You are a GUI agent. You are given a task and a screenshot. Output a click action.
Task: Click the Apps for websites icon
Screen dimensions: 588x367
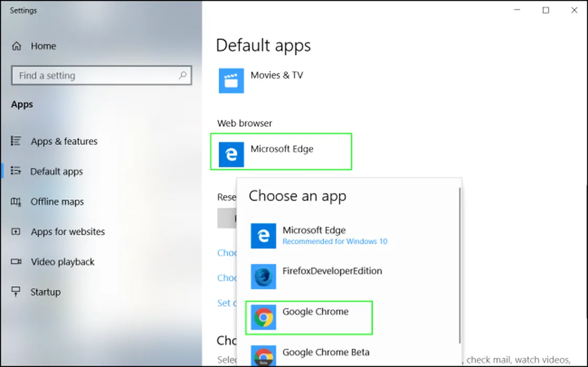point(16,232)
